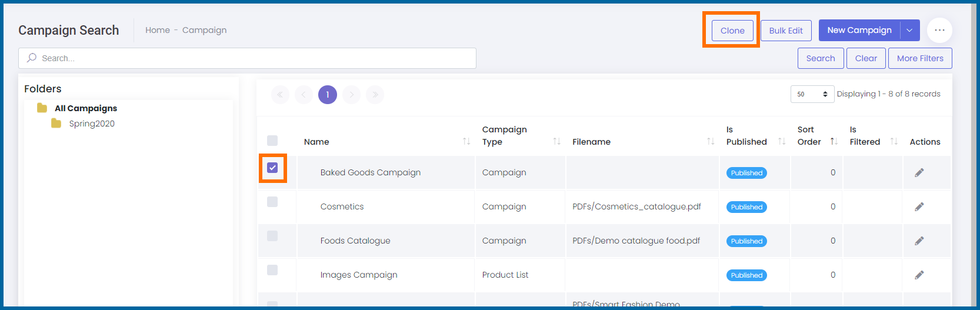This screenshot has height=310, width=980.
Task: Select page 1 in pagination
Action: click(x=327, y=95)
